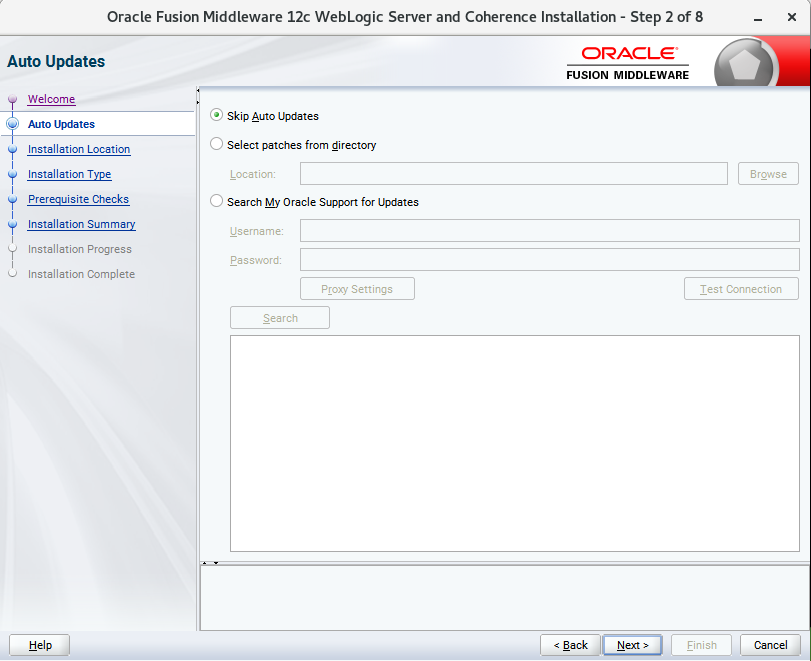Jump to the Installation Summary step link

[81, 225]
